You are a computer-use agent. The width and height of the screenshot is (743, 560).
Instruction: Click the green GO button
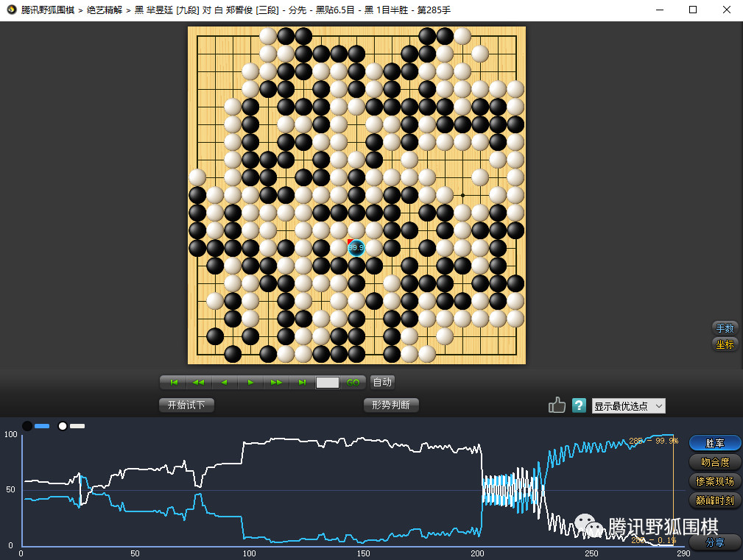click(353, 383)
